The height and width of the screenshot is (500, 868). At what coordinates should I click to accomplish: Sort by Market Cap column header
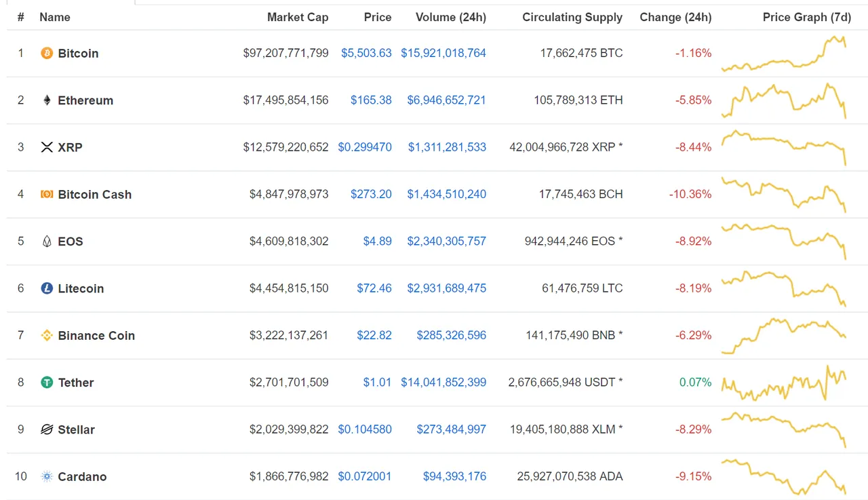coord(298,17)
